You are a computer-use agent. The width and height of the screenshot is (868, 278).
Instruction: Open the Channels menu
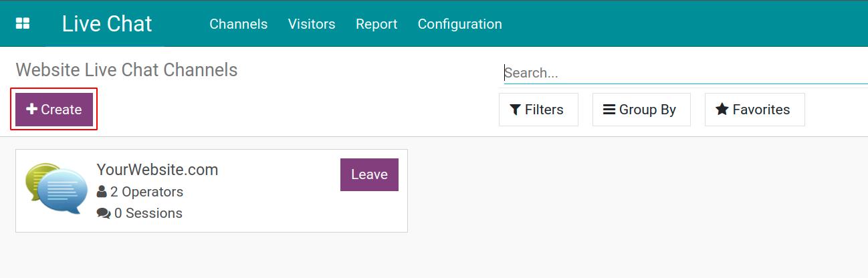tap(238, 24)
